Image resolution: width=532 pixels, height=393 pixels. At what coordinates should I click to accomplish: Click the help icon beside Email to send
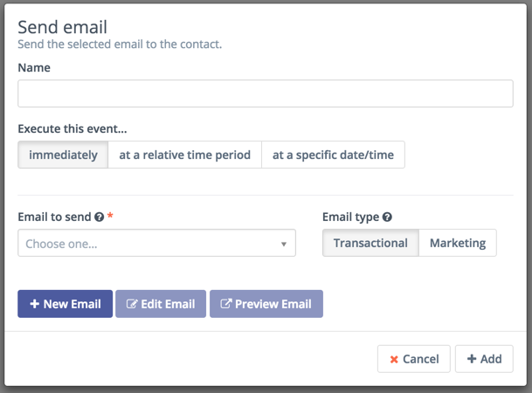[100, 217]
